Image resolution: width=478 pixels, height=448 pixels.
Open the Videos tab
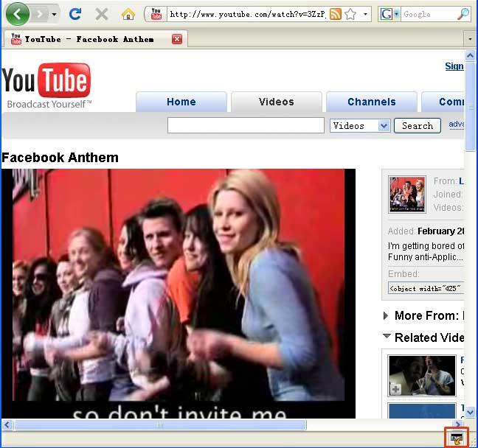click(x=277, y=102)
